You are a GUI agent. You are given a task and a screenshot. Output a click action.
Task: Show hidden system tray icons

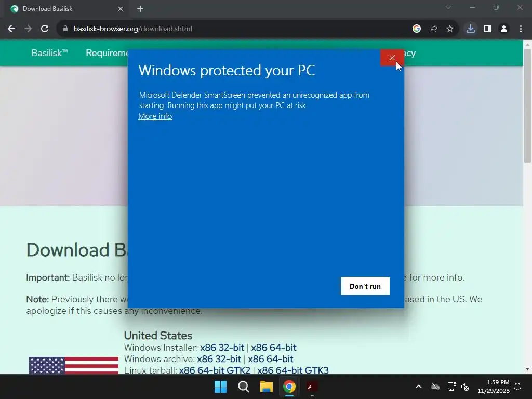pos(419,387)
